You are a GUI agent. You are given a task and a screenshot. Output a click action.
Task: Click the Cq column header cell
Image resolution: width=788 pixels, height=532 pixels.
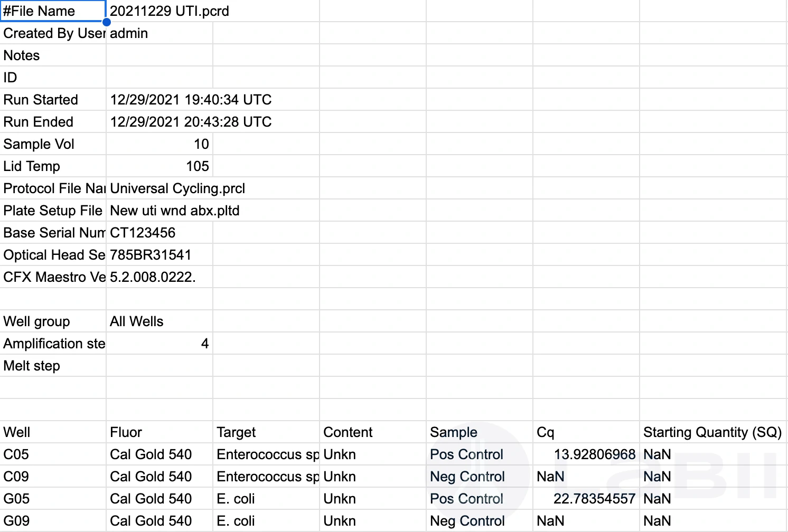tap(585, 432)
